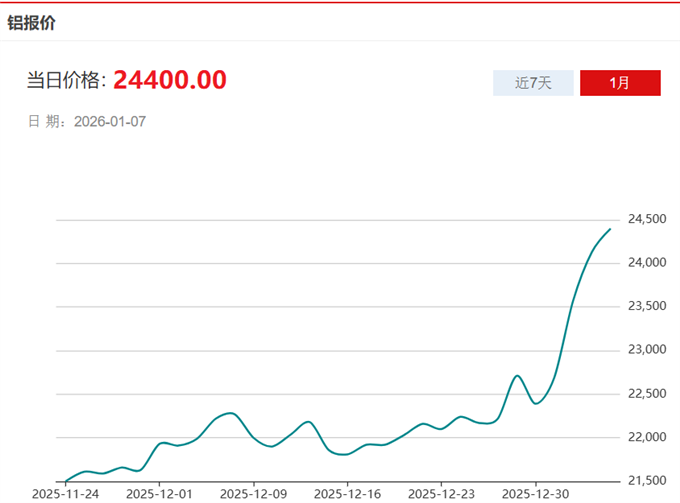This screenshot has width=680, height=503.
Task: Click the 24,000 y-axis label
Action: pos(646,263)
